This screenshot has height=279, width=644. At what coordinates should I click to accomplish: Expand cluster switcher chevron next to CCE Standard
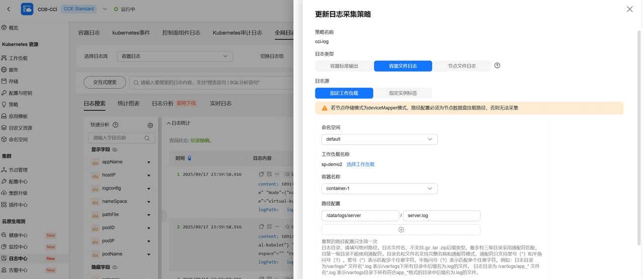click(x=105, y=9)
